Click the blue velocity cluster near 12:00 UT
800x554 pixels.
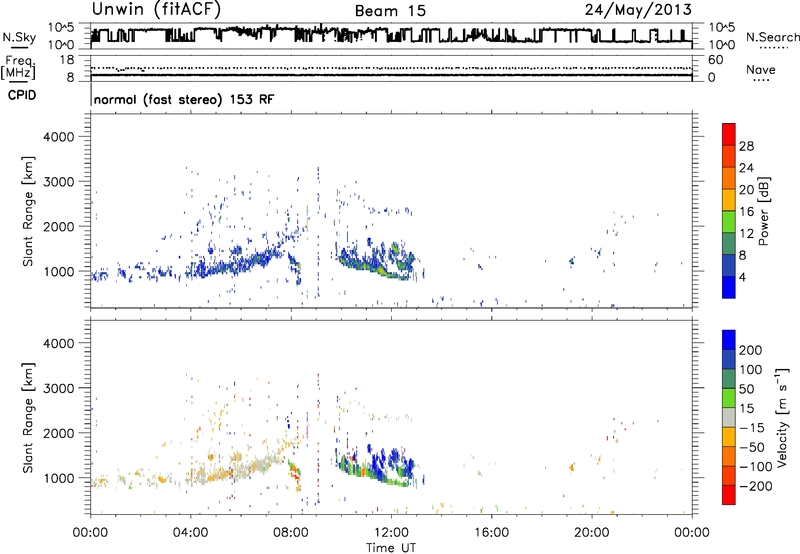394,457
